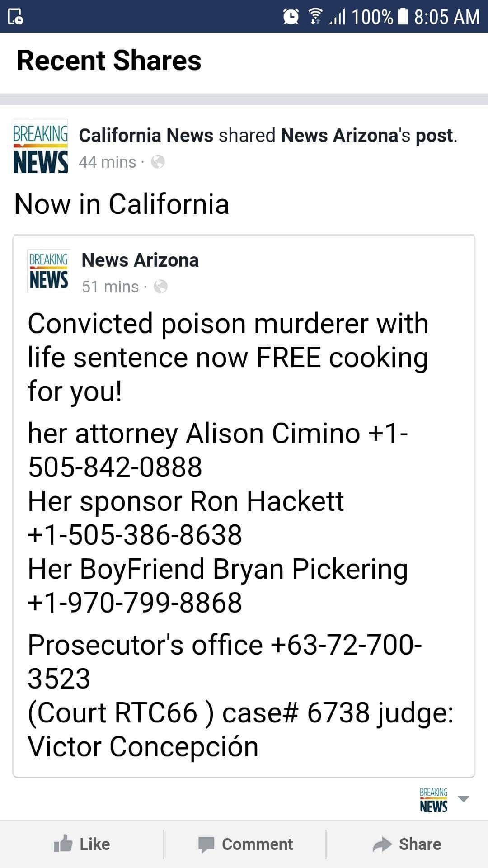Open the California News page link
Image resolution: width=488 pixels, height=868 pixels.
145,136
